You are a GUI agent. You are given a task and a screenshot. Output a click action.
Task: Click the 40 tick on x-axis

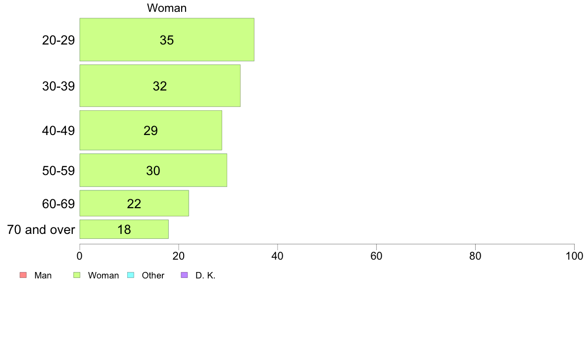coord(278,256)
